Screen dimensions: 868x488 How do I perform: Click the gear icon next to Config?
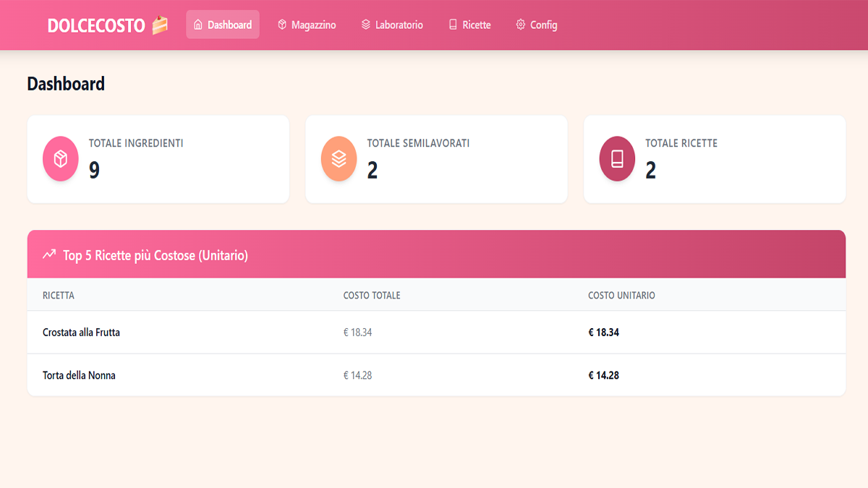pos(520,25)
